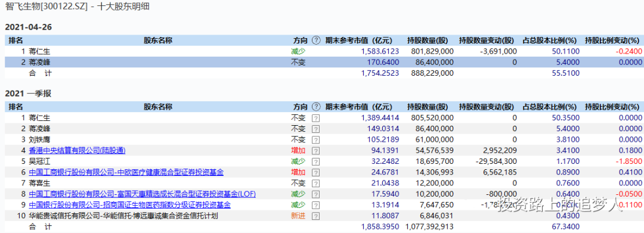
Task: Click the question icon in 蒋凌峰 row of 一季报
Action: point(315,129)
